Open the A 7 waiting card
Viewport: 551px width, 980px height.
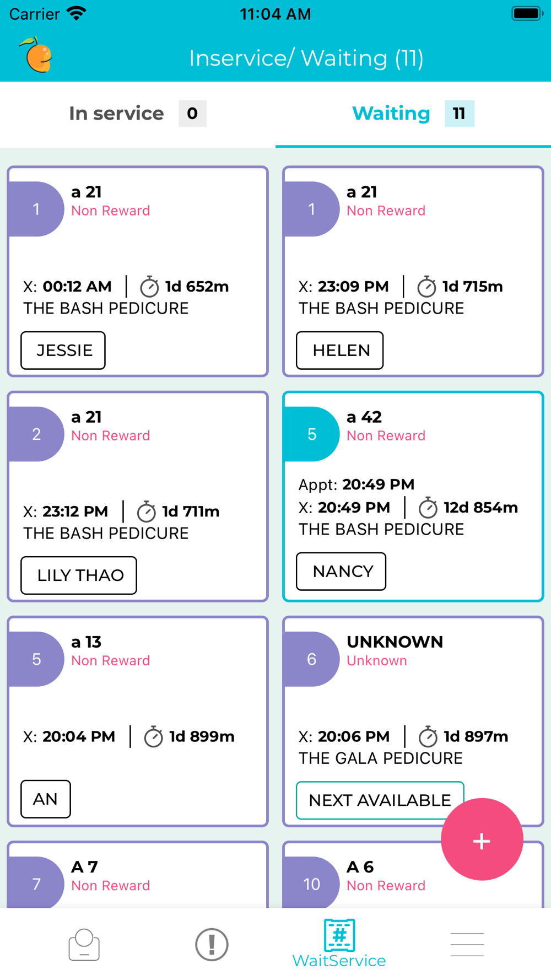coord(138,875)
